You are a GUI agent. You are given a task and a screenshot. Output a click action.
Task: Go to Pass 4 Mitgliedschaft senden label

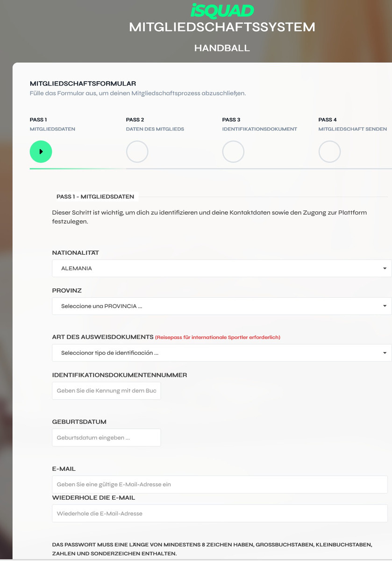pos(352,129)
